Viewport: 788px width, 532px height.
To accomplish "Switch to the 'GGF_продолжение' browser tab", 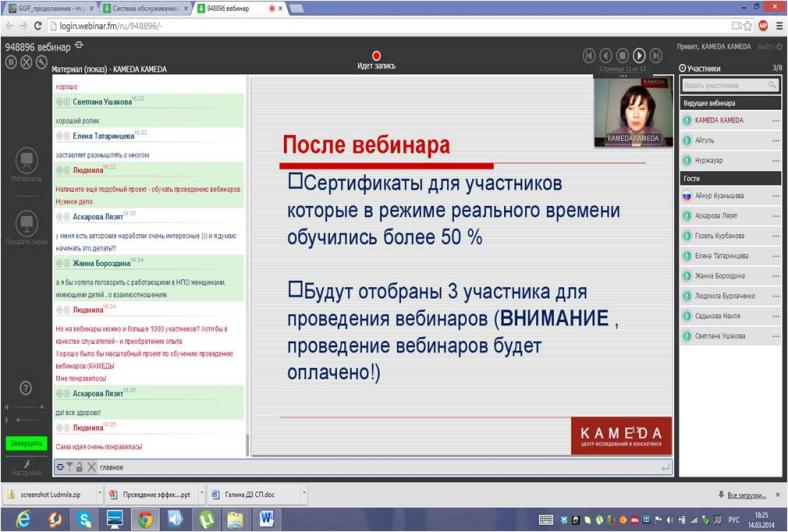I will pyautogui.click(x=51, y=9).
